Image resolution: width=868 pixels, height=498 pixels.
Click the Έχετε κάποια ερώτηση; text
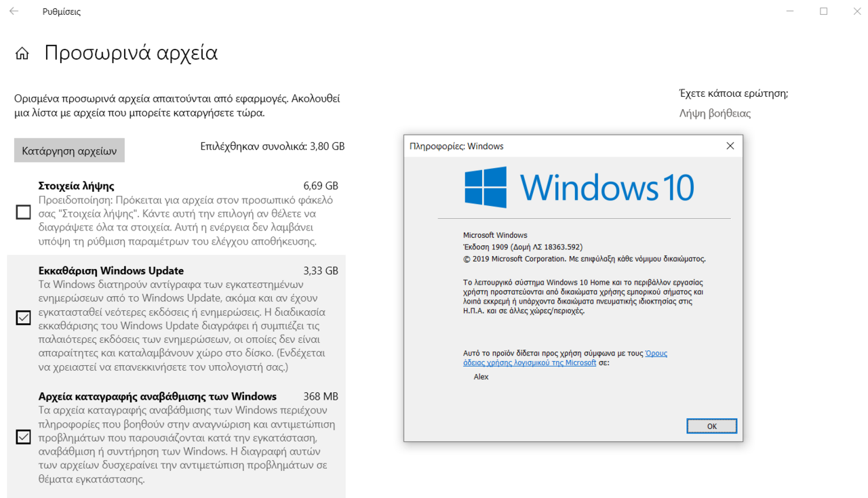coord(734,94)
